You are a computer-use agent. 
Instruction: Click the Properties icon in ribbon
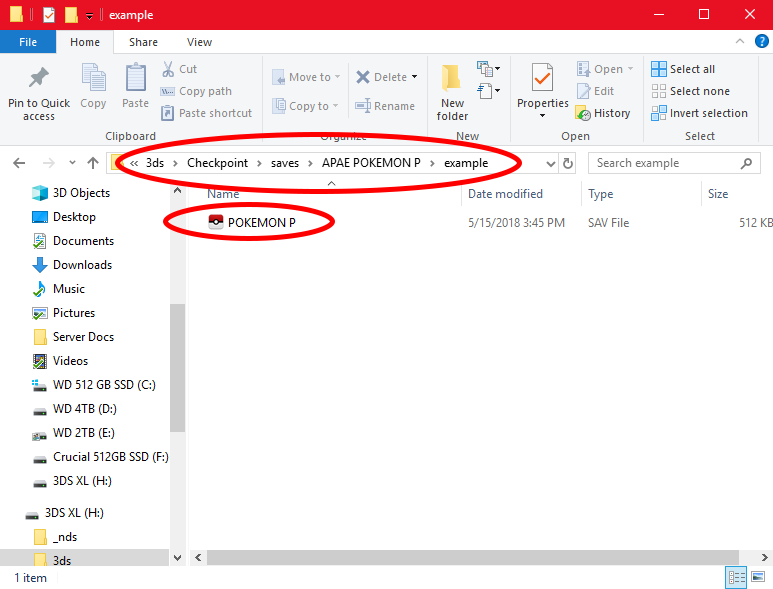[542, 78]
